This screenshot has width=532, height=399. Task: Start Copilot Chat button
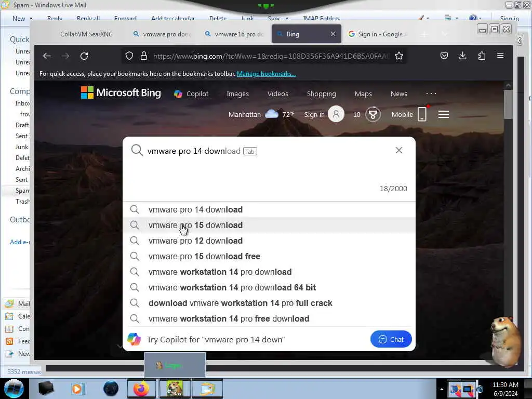pos(391,339)
